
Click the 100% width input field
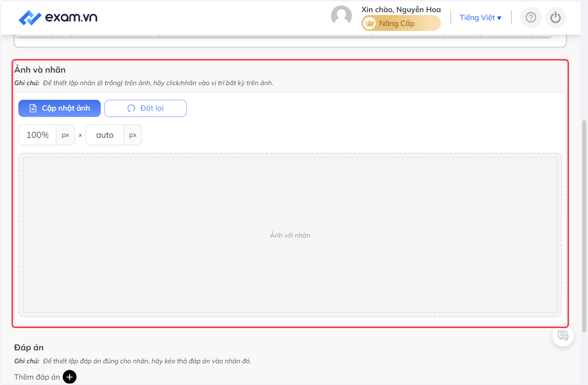[38, 135]
